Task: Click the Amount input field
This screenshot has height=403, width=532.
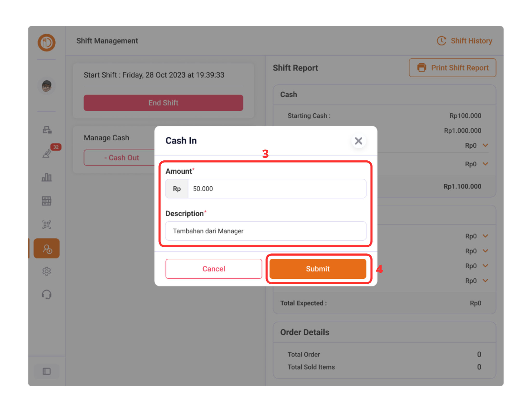Action: pyautogui.click(x=277, y=189)
